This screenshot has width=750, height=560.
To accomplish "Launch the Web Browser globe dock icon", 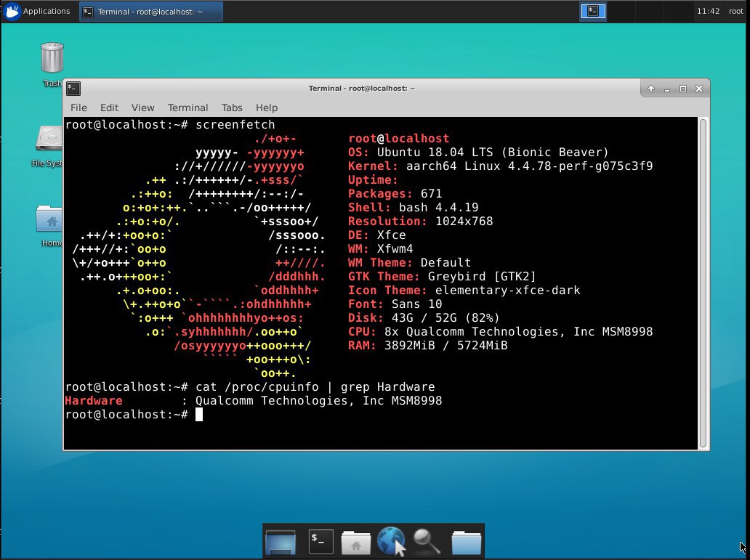I will pyautogui.click(x=391, y=541).
